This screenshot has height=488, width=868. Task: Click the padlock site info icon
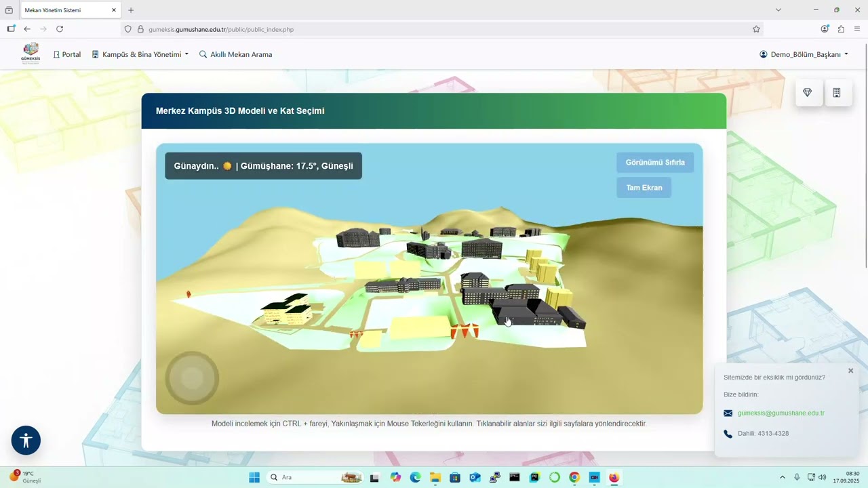coord(141,29)
